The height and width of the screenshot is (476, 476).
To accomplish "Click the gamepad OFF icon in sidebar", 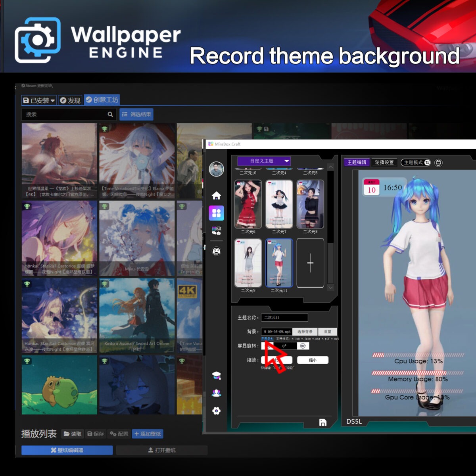I will pyautogui.click(x=216, y=251).
